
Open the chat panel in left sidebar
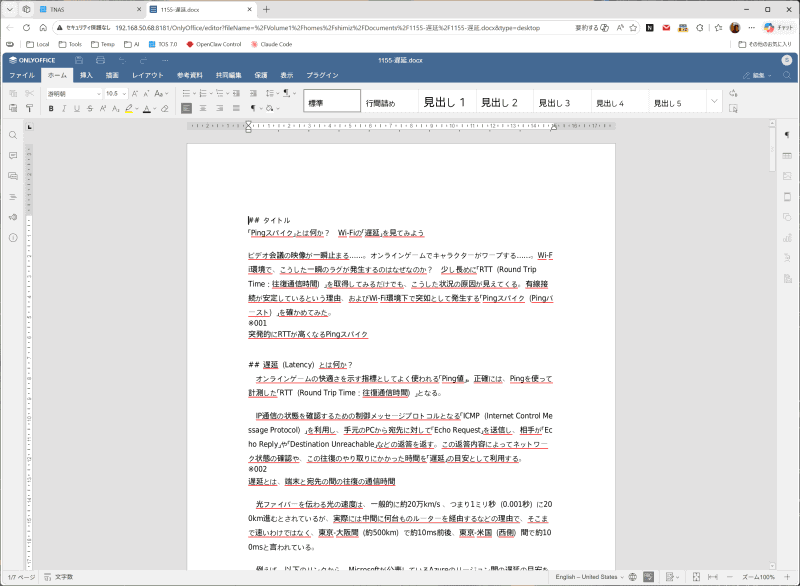(13, 176)
